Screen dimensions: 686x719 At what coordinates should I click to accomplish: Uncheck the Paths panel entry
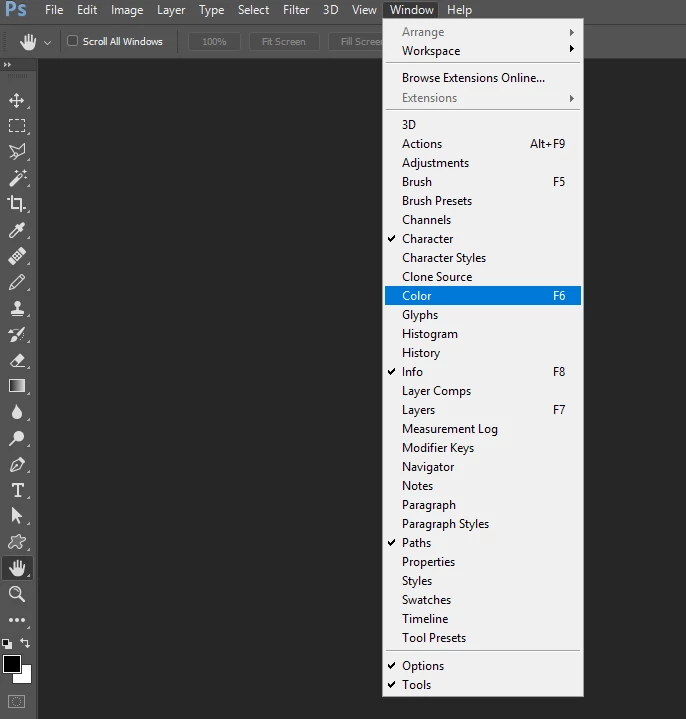tap(483, 543)
